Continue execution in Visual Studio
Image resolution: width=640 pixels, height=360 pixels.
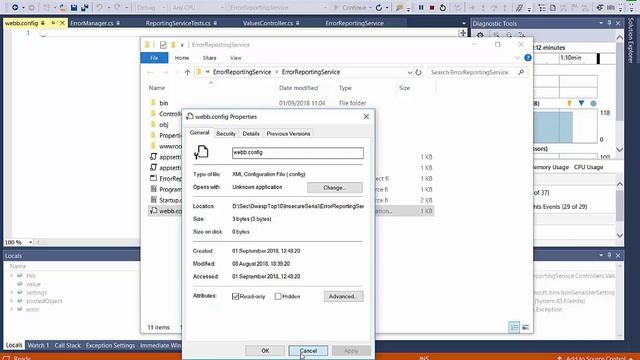coord(350,7)
